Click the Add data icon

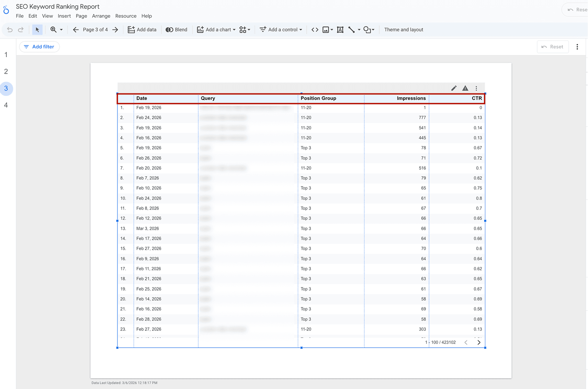[131, 29]
